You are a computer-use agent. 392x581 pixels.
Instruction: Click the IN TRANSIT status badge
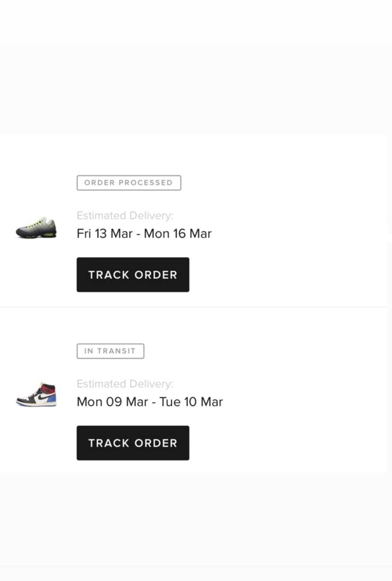(110, 351)
